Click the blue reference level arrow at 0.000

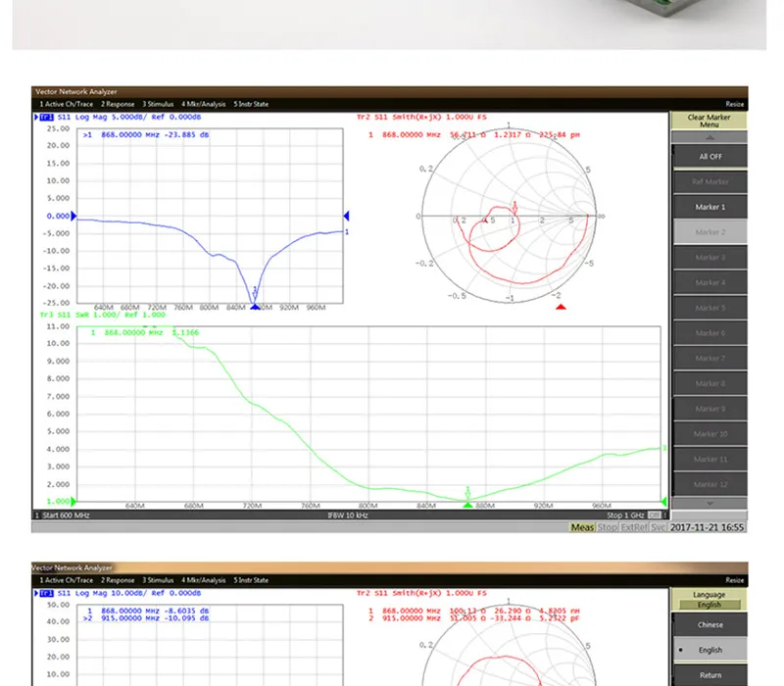tap(74, 216)
